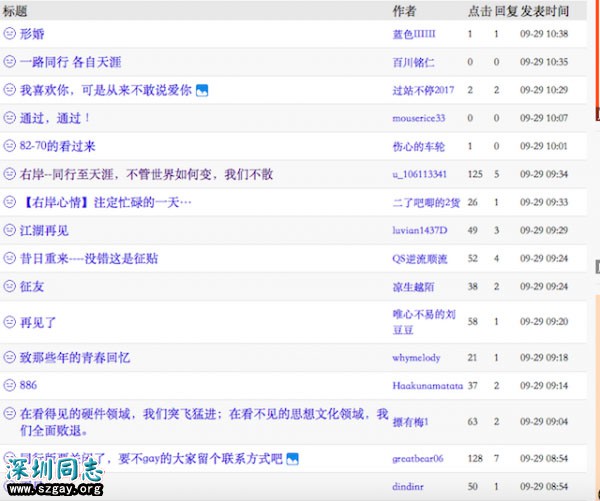The image size is (600, 501).
Task: Open the thread titled 886
Action: click(29, 385)
